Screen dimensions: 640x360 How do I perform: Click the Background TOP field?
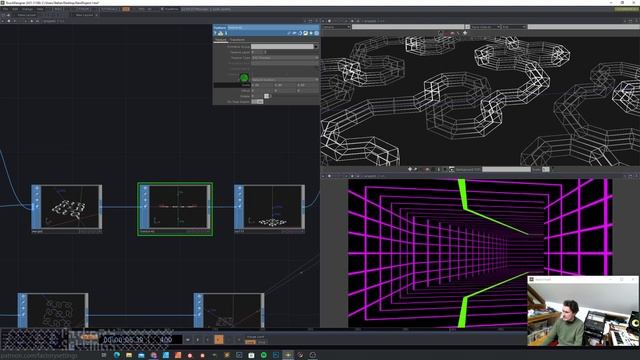(506, 169)
